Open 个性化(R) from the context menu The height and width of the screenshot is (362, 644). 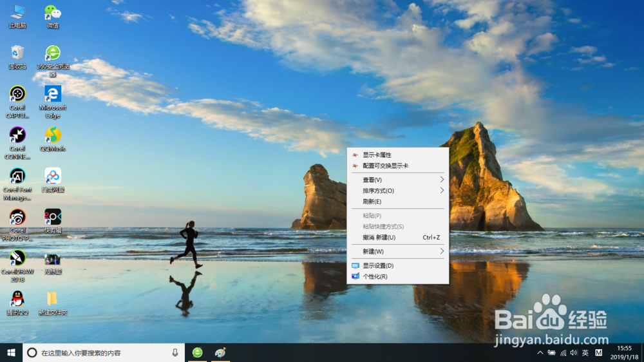click(x=397, y=276)
